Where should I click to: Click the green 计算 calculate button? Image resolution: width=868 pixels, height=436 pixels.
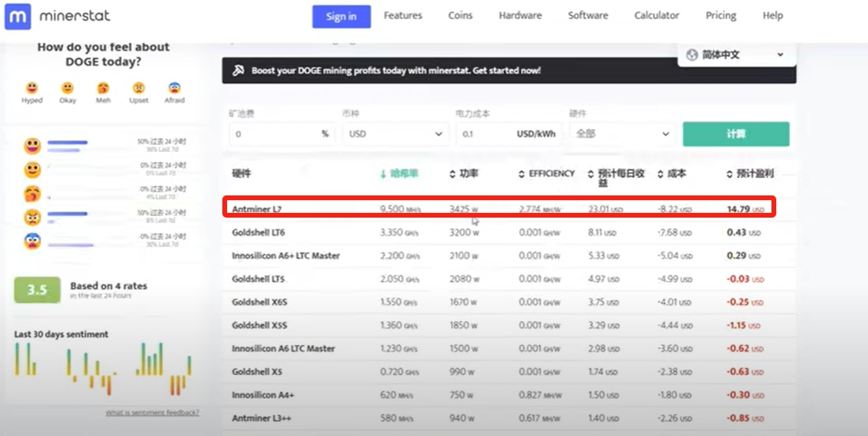736,134
